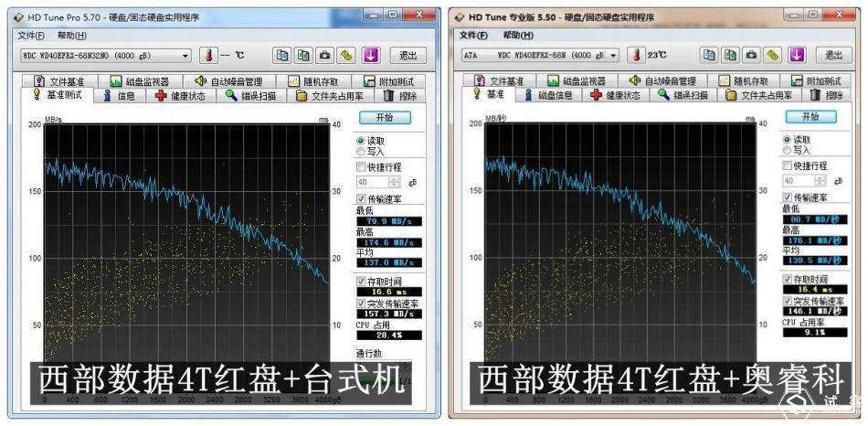Open 帮助(H) menu in HD Tune 5.50

point(518,35)
